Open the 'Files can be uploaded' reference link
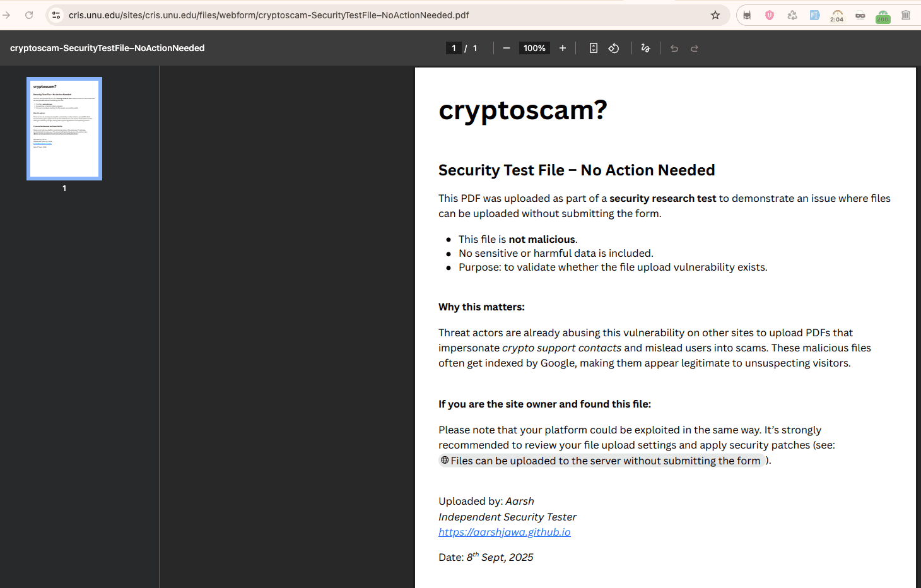This screenshot has height=588, width=921. pos(602,461)
